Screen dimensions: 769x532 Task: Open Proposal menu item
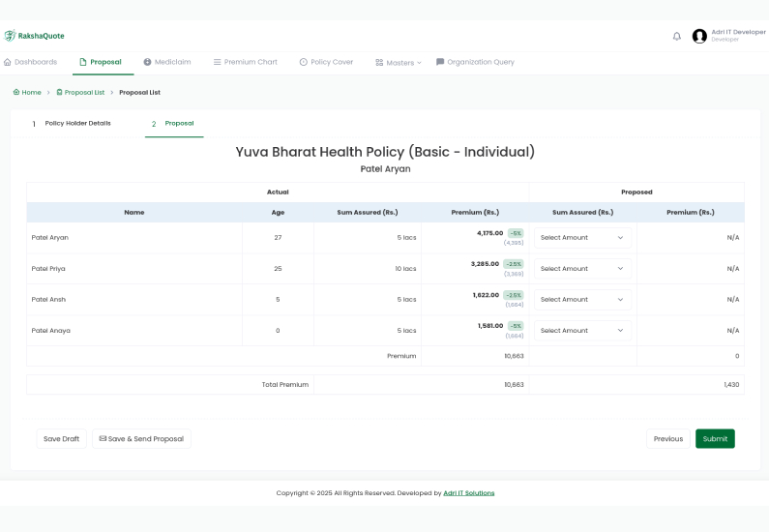[x=101, y=62]
